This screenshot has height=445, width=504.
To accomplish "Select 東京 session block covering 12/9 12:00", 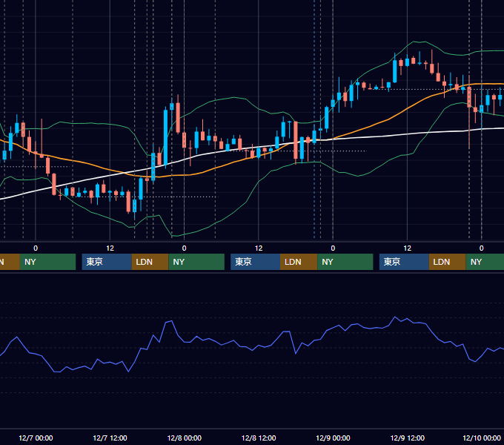I will click(404, 262).
